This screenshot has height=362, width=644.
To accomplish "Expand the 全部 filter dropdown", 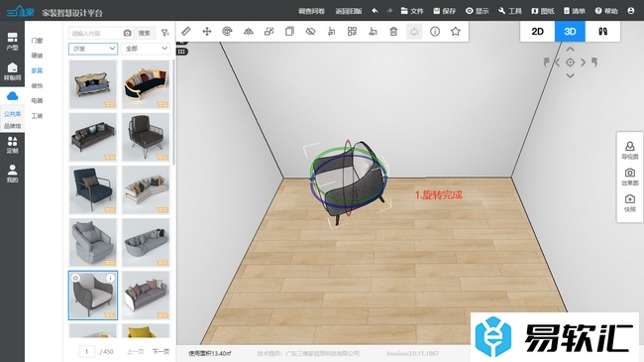I will (146, 49).
